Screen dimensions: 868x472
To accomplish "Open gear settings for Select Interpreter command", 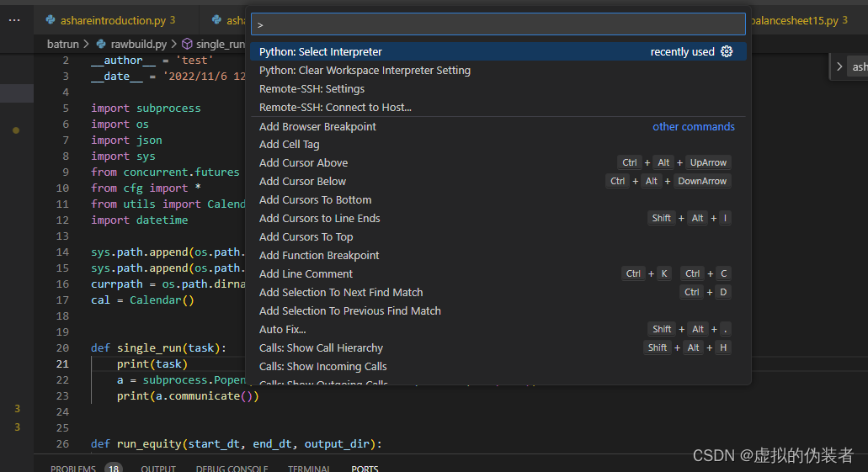I will click(727, 51).
